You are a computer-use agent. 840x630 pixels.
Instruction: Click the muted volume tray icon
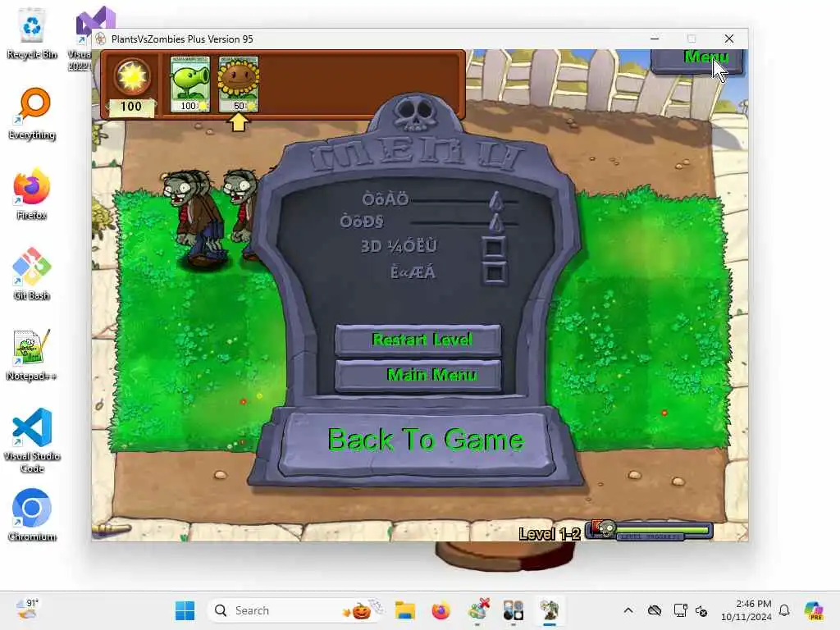(701, 610)
